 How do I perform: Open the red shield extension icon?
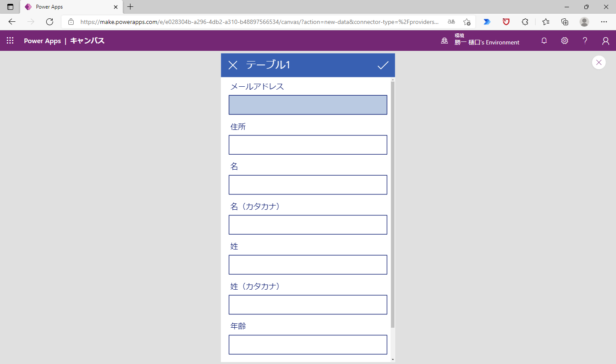[x=506, y=22]
